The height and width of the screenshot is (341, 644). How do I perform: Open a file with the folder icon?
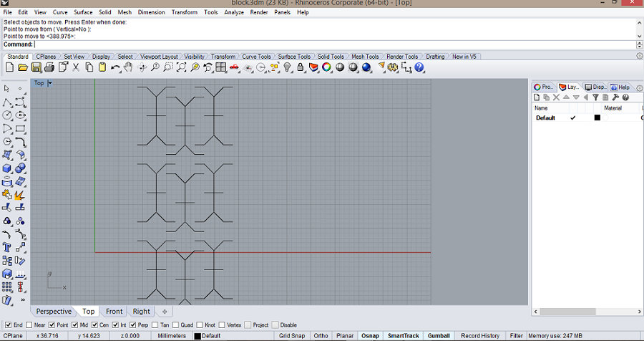(23, 67)
